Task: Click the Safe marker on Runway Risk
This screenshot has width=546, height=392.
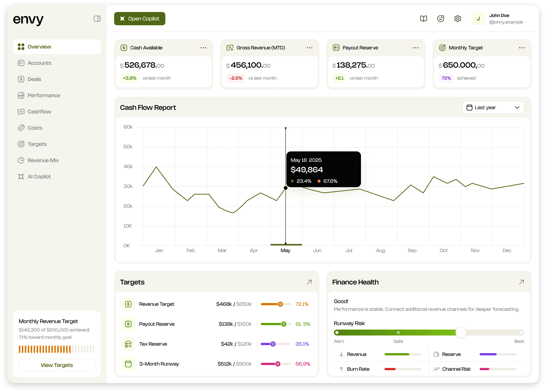Action: (398, 333)
